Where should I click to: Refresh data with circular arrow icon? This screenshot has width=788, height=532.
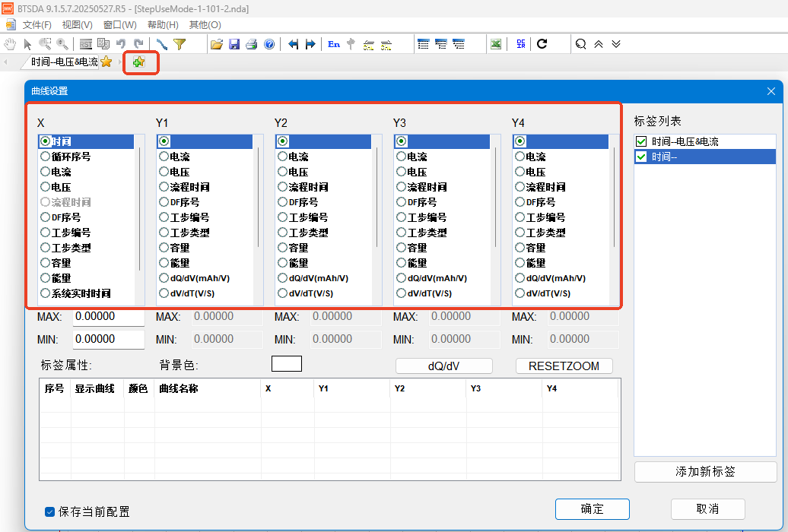pyautogui.click(x=542, y=44)
